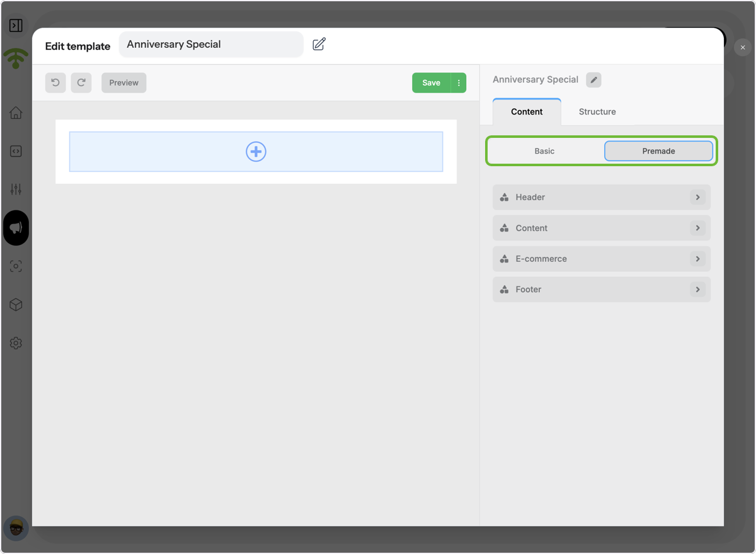
Task: Open the scan target sidebar icon
Action: [x=16, y=266]
